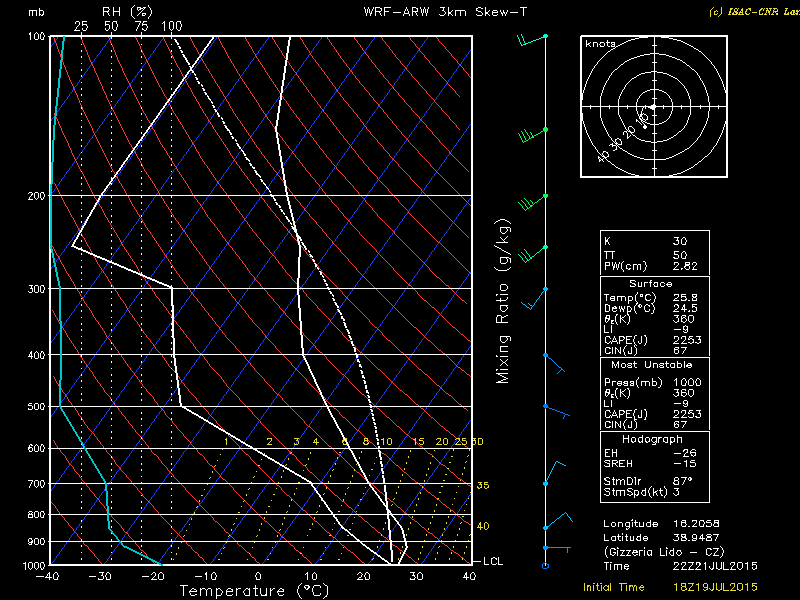Click the 700 mb pressure label
Image resolution: width=800 pixels, height=600 pixels.
(x=37, y=483)
